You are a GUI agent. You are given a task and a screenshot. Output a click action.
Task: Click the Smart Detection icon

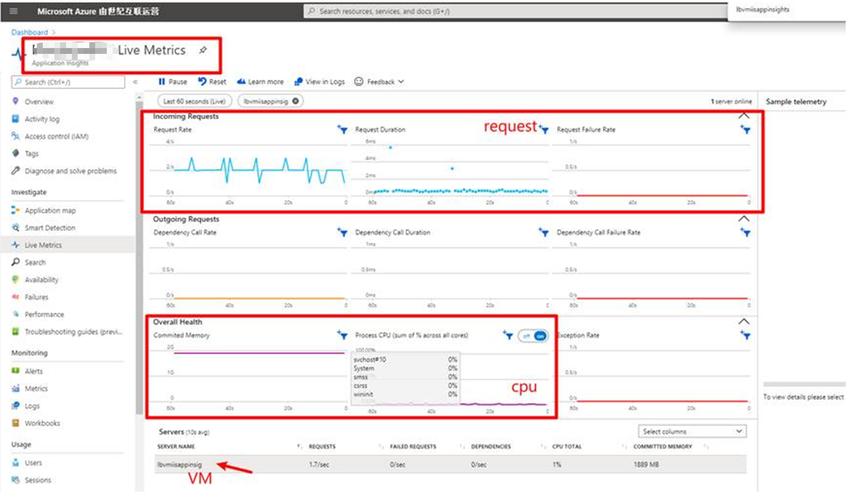click(15, 227)
